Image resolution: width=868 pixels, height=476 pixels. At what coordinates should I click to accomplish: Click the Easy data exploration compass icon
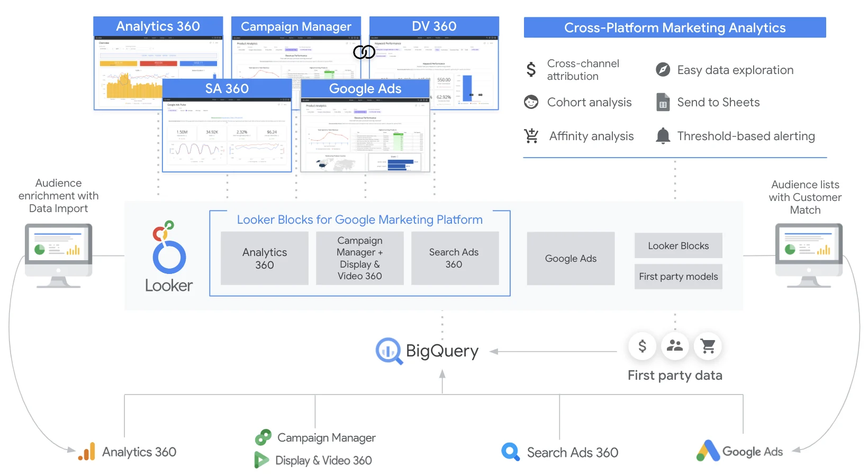pyautogui.click(x=662, y=69)
